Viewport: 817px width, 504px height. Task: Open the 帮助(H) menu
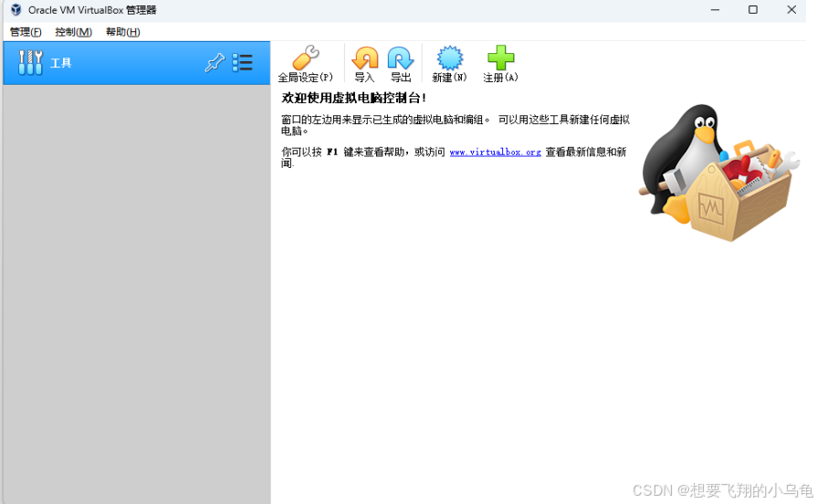(123, 32)
